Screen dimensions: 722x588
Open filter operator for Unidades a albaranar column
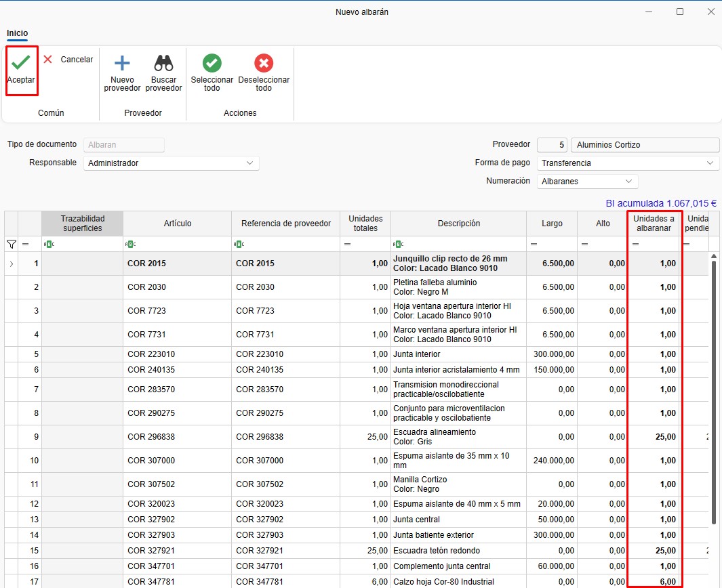tap(636, 245)
